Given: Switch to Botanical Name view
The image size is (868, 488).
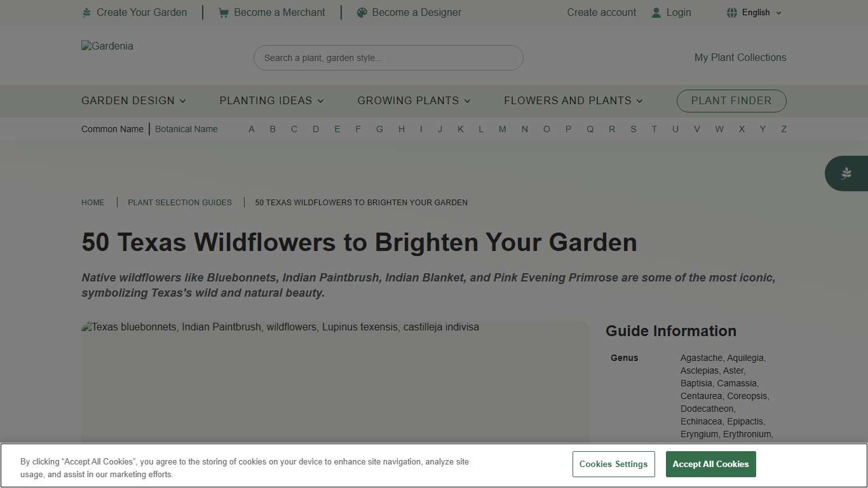Looking at the screenshot, I should point(186,129).
